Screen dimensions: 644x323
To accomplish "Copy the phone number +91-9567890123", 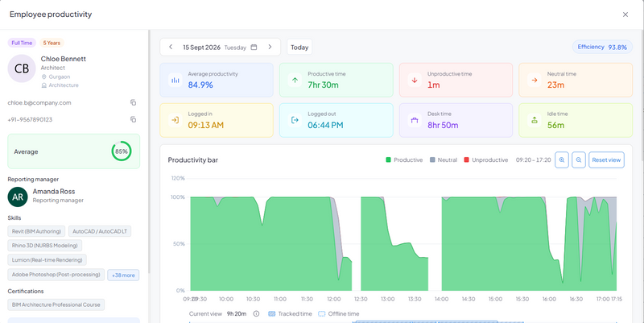I will (133, 119).
